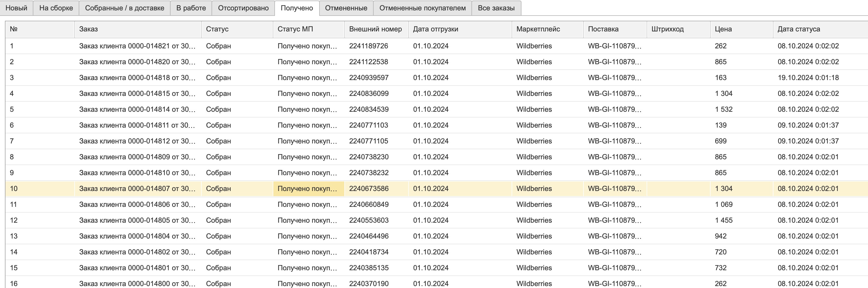Switch to the В работе tab
The image size is (868, 288).
point(191,8)
